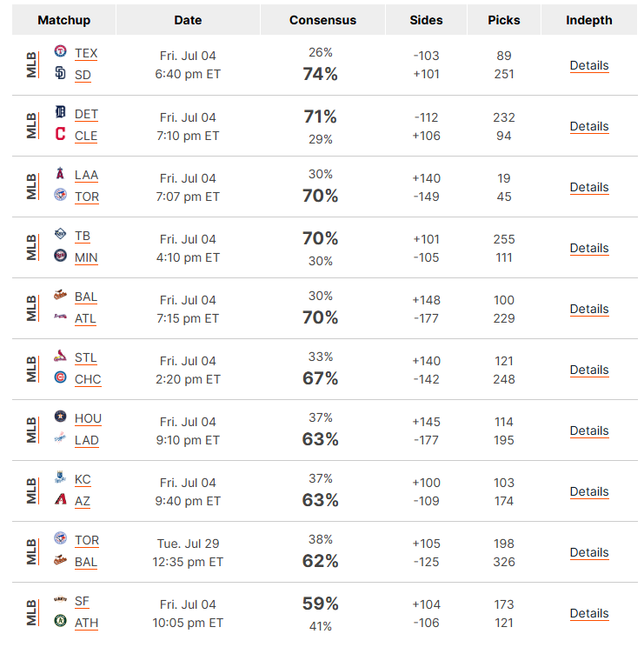The width and height of the screenshot is (644, 654).
Task: Sort by the Consensus column header
Action: point(322,20)
